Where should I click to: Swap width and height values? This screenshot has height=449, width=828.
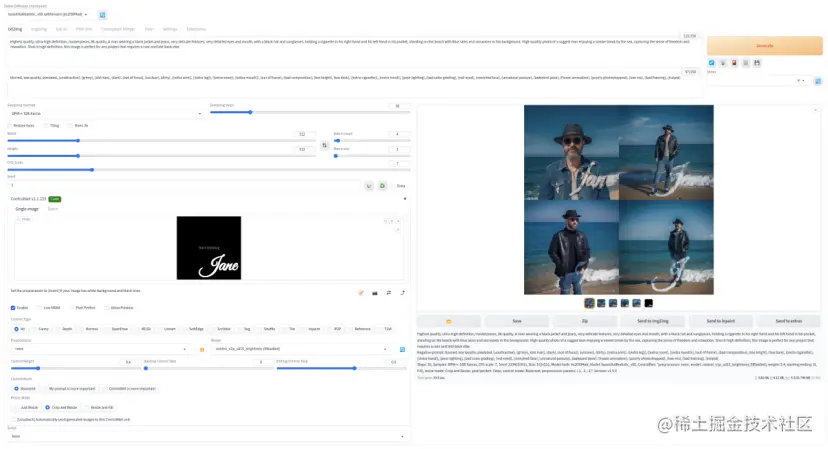324,145
